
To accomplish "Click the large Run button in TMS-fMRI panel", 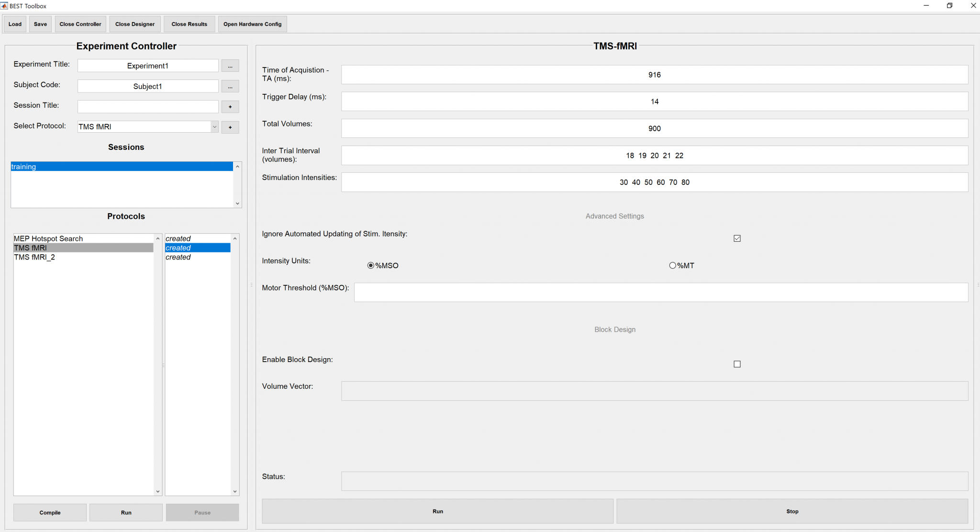I will 437,511.
